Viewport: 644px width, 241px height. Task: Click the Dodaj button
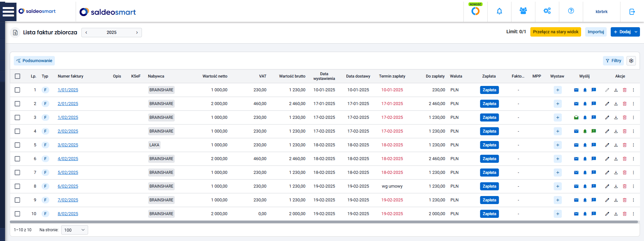[x=622, y=32]
